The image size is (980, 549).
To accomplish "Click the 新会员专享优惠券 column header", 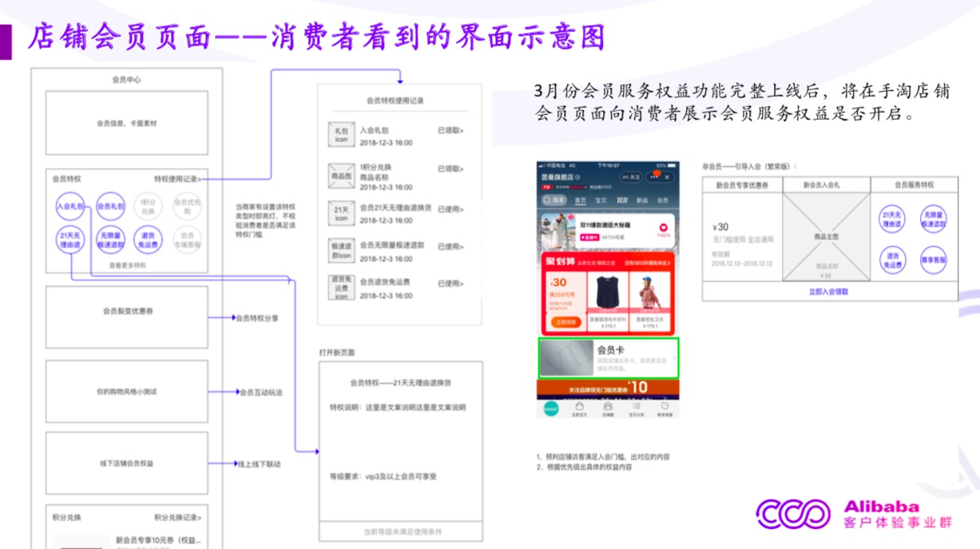I will click(742, 185).
